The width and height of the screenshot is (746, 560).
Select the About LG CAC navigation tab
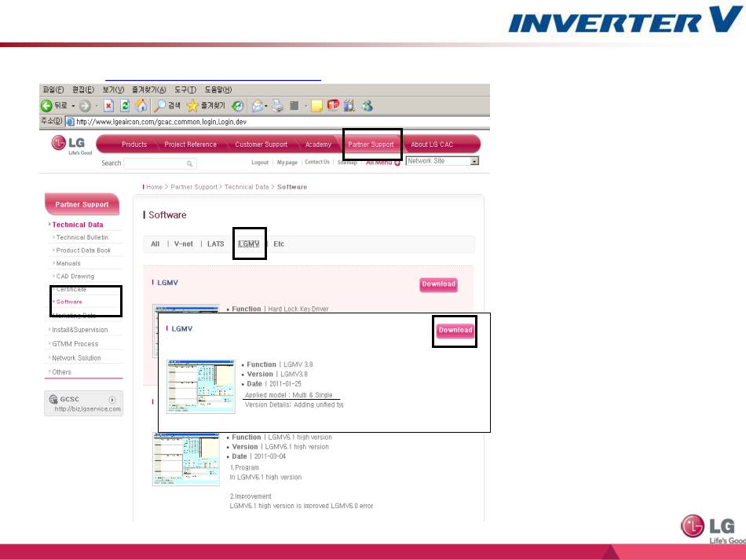[432, 145]
